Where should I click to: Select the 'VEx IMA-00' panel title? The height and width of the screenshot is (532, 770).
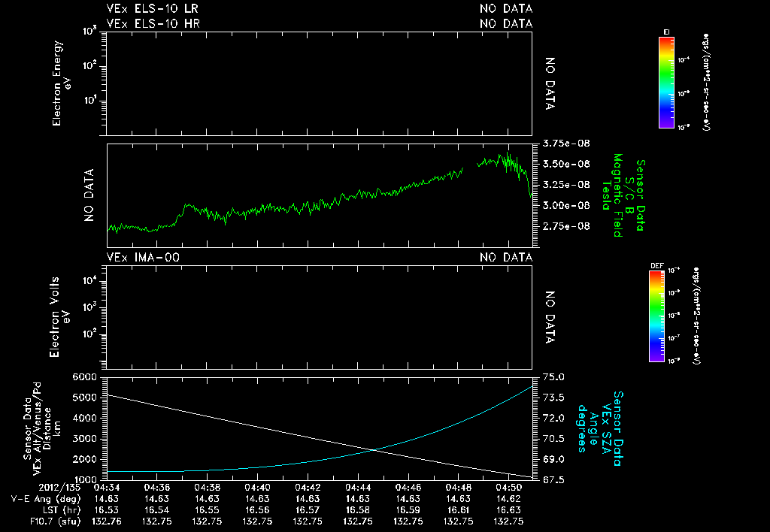click(x=143, y=257)
